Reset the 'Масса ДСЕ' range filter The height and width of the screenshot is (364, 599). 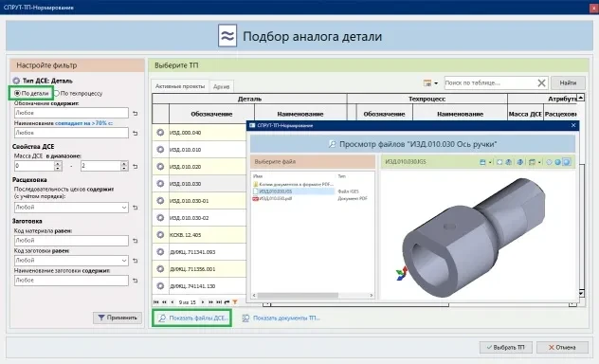(136, 166)
